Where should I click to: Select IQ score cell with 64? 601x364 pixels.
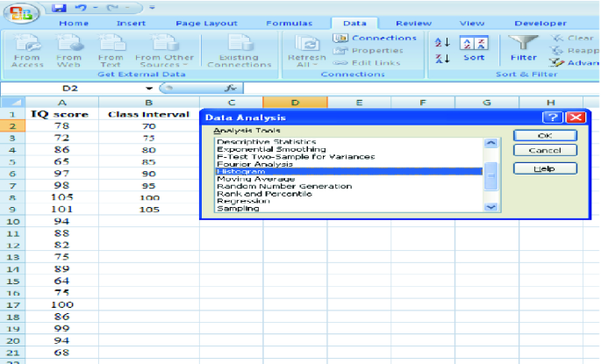point(62,281)
